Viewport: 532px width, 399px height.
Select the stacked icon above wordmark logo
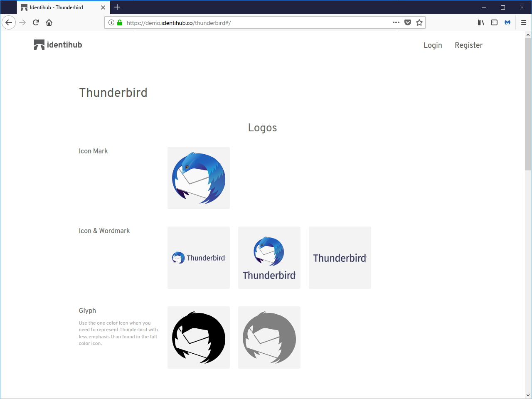269,258
